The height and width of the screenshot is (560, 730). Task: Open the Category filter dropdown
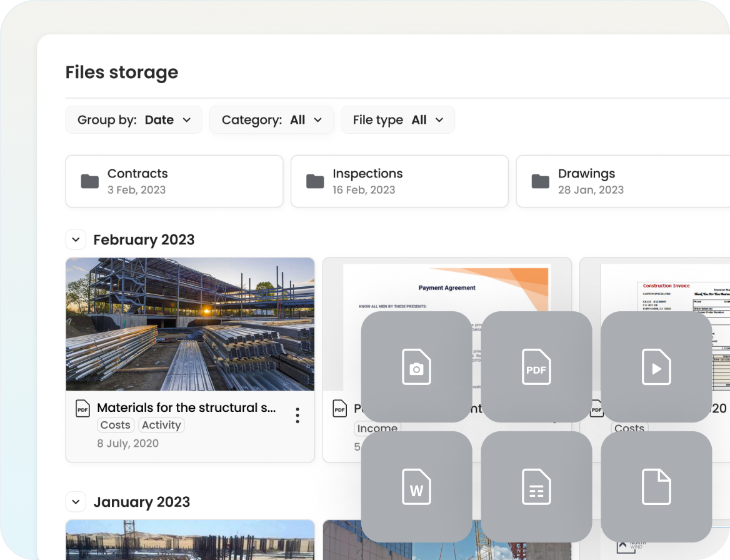point(271,120)
